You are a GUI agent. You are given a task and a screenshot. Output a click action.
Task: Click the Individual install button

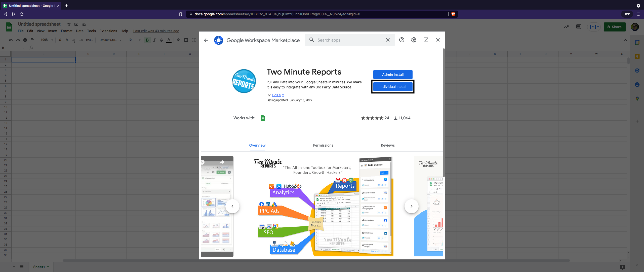393,87
